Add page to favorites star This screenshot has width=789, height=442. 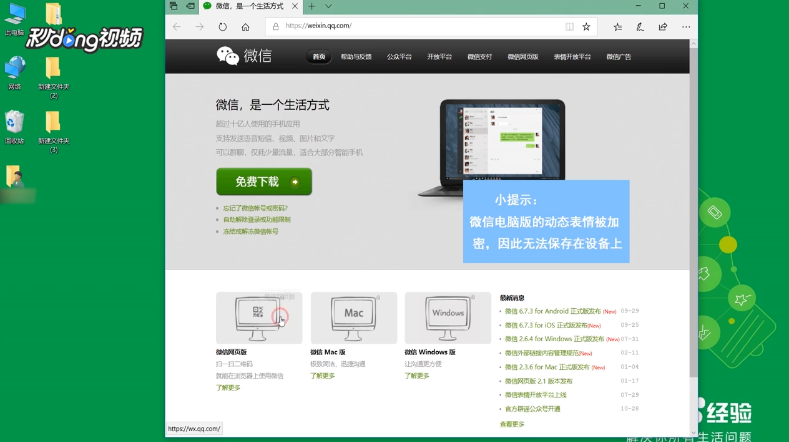[586, 27]
